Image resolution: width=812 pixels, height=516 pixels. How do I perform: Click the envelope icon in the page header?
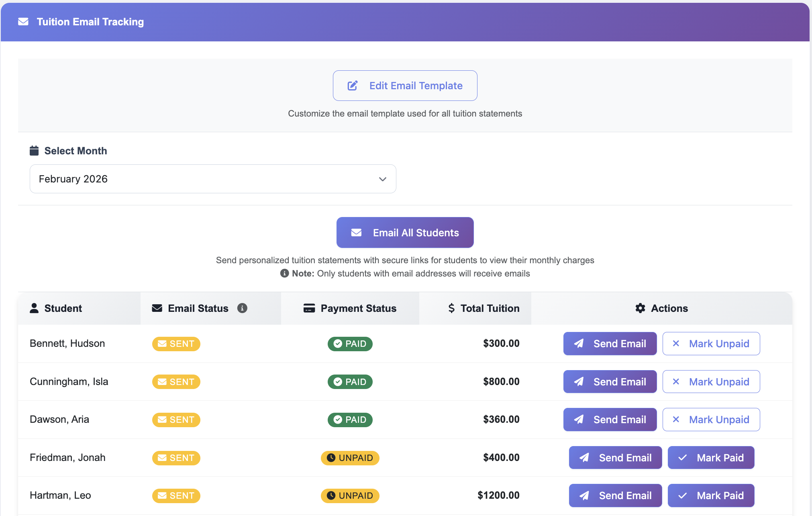[x=23, y=22]
